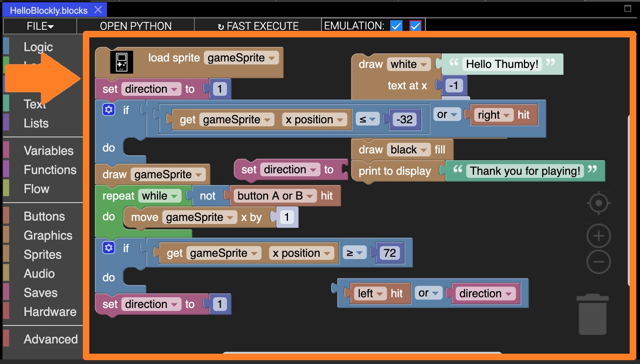
Task: Toggle the red-outlined emulation checkbox
Action: coord(415,26)
